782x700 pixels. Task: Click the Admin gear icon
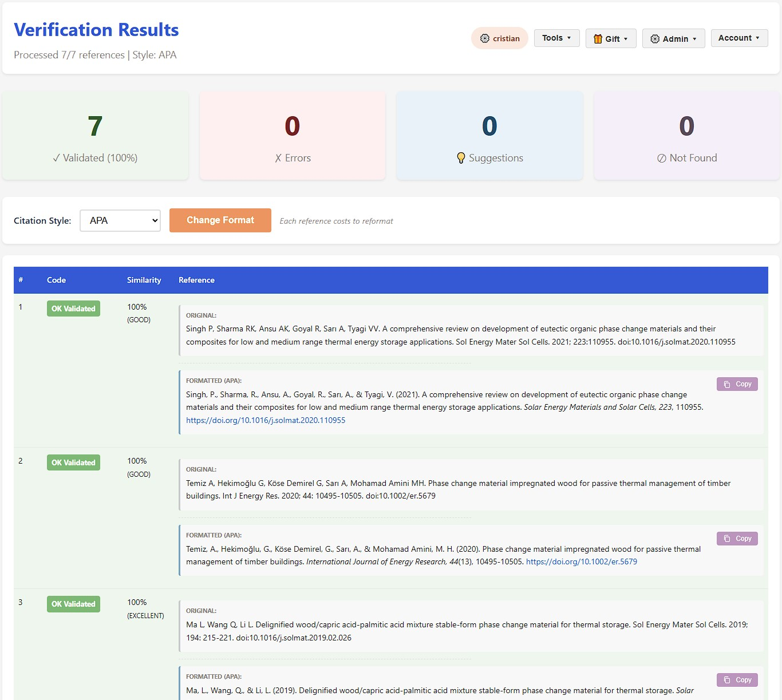coord(655,39)
